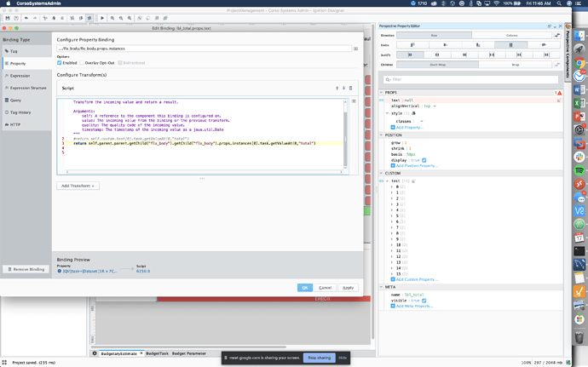Select Tag History binding type
Screen dimensions: 588x367
pyautogui.click(x=27, y=112)
